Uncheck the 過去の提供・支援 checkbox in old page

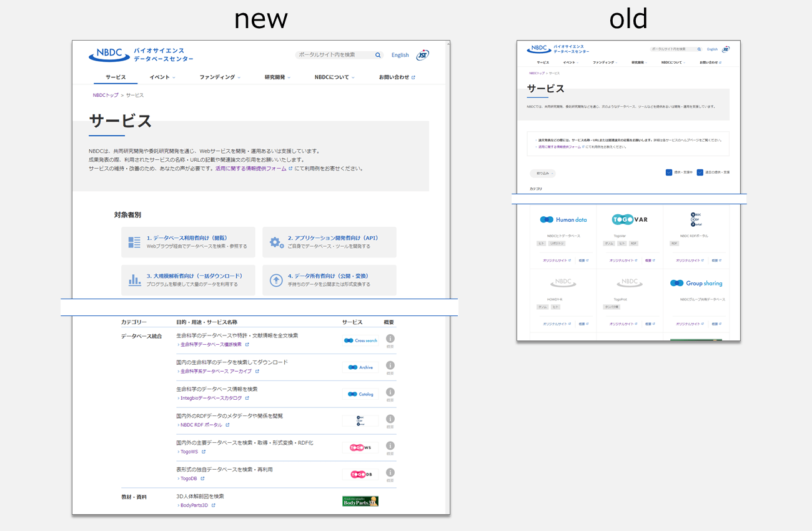pyautogui.click(x=700, y=172)
